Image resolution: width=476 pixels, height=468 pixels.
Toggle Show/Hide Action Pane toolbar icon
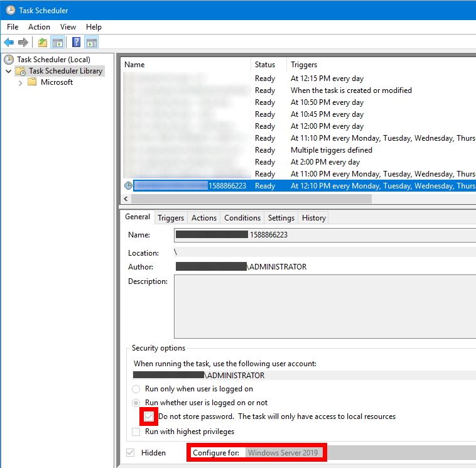pyautogui.click(x=92, y=42)
